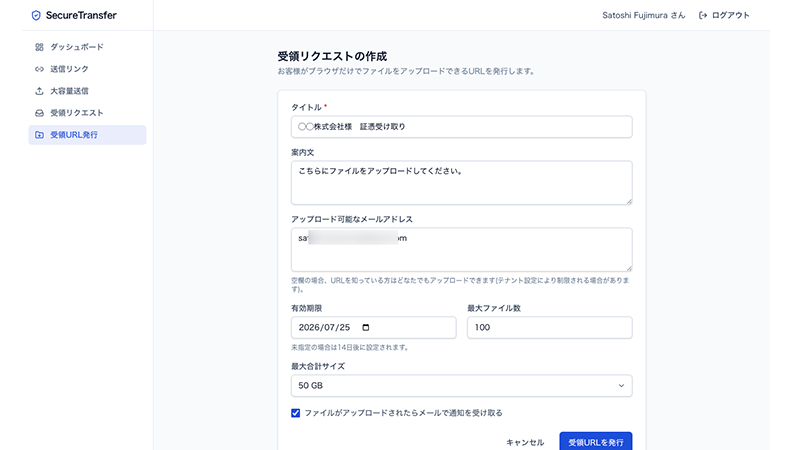The width and height of the screenshot is (800, 450).
Task: Click the logout arrow icon
Action: [703, 15]
